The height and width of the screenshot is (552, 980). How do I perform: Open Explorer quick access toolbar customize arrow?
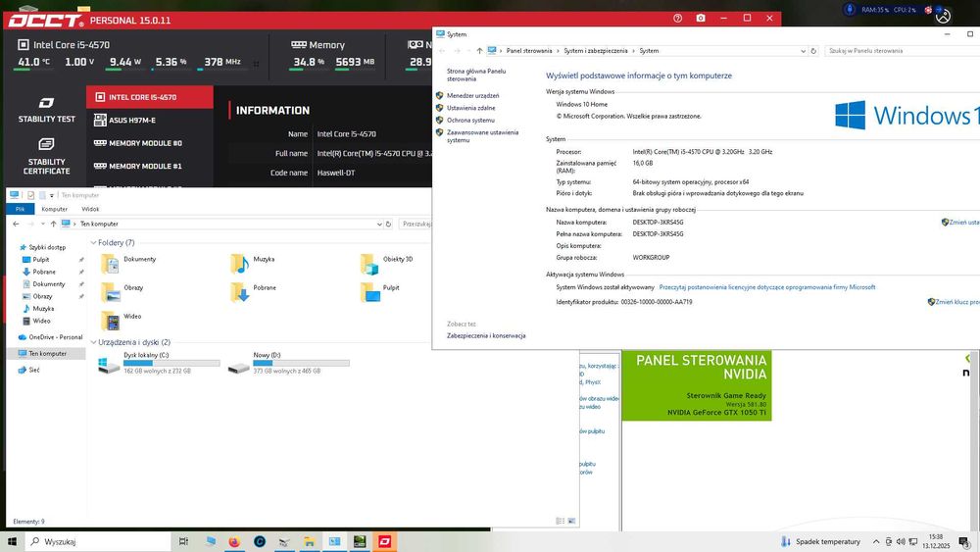pos(51,196)
